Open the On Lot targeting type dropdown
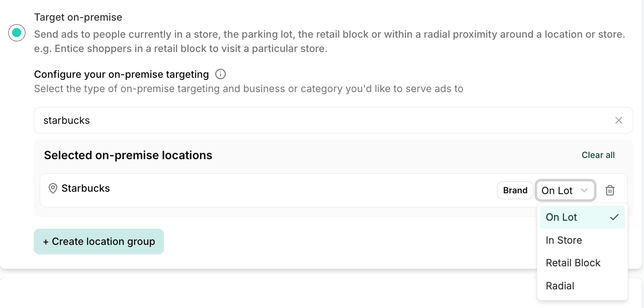Viewport: 644px width, 308px height. 565,191
